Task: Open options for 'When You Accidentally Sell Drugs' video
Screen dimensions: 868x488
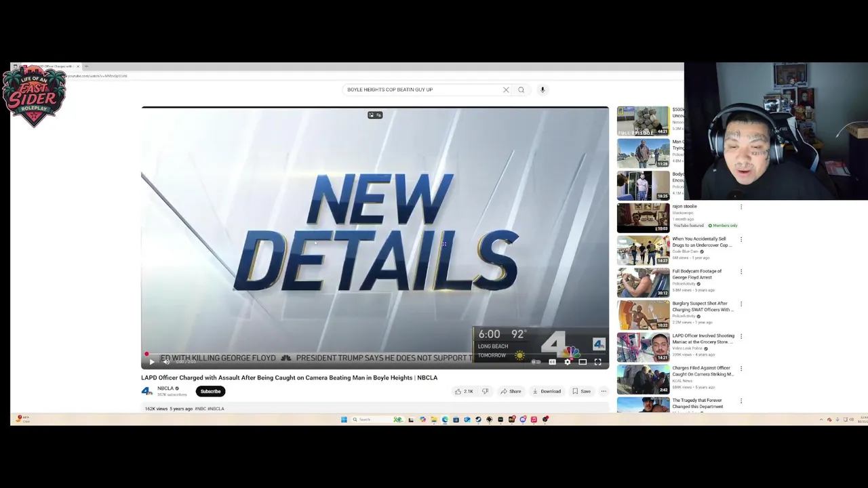Action: 741,239
